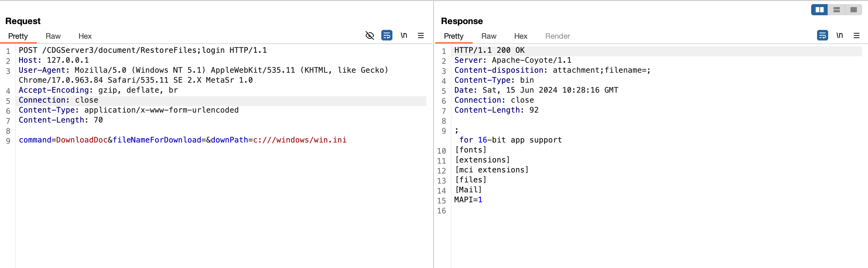The height and width of the screenshot is (268, 868).
Task: Switch to Pretty tab in Request
Action: [18, 36]
